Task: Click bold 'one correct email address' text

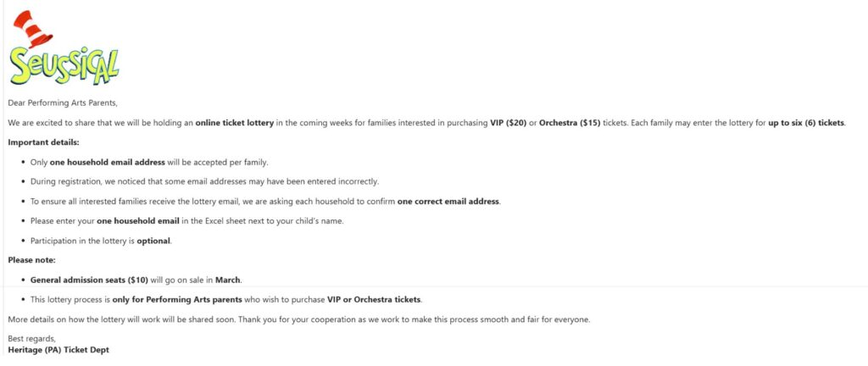Action: (x=448, y=201)
